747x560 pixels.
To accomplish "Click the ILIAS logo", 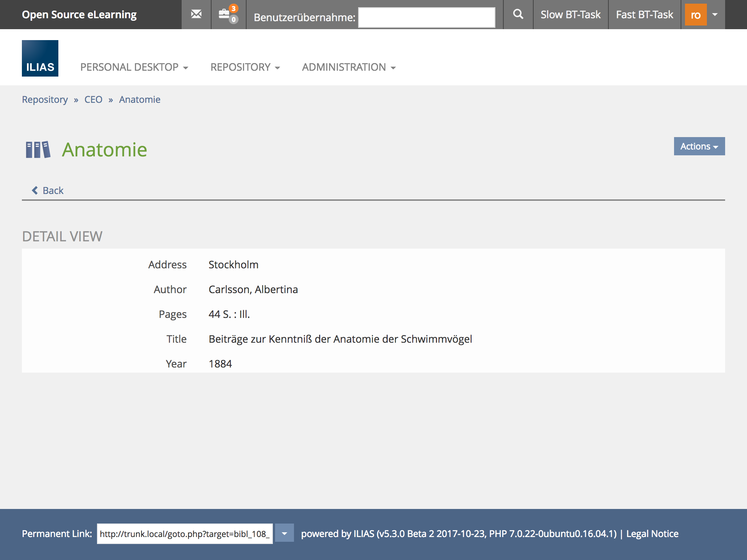I will click(40, 58).
